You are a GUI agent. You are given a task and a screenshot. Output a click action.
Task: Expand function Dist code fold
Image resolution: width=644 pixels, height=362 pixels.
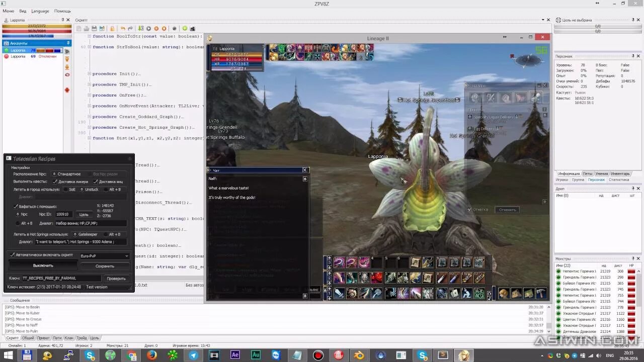point(90,138)
